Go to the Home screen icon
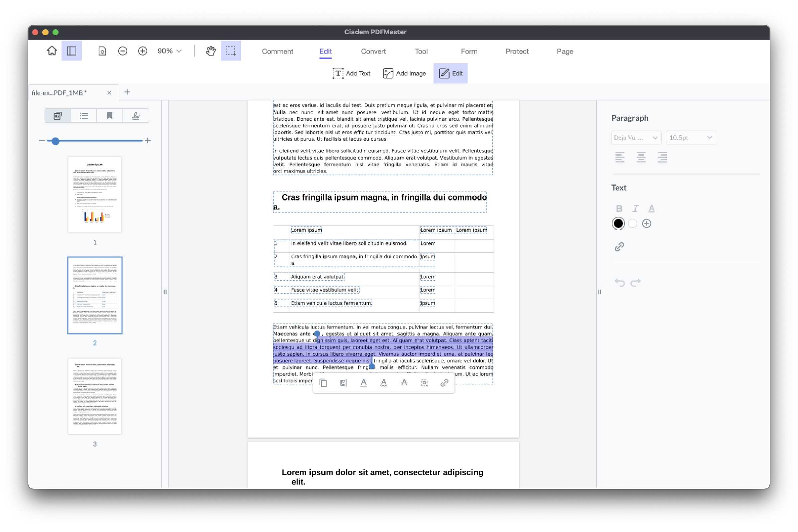Screen dimensions: 798x532 coord(52,51)
